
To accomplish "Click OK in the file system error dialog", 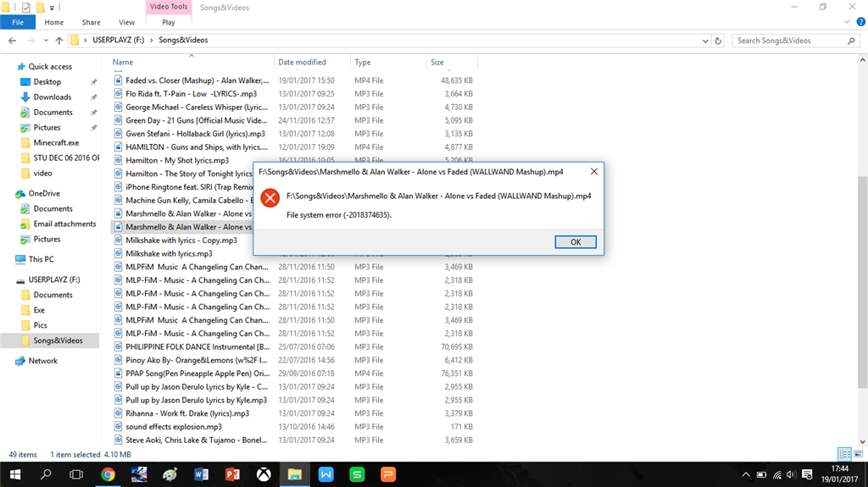I will click(x=576, y=242).
